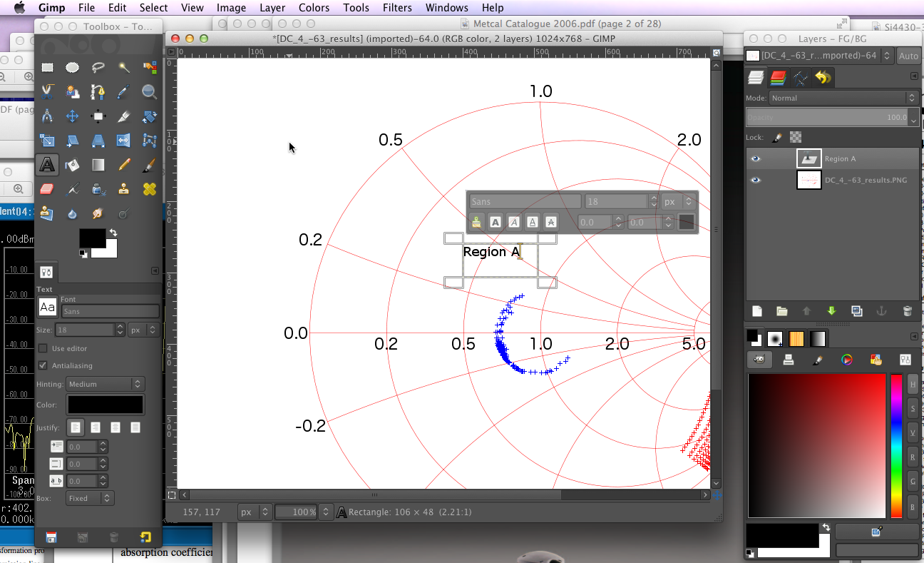Screen dimensions: 924x563
Task: Set justify to left alignment
Action: click(x=76, y=427)
